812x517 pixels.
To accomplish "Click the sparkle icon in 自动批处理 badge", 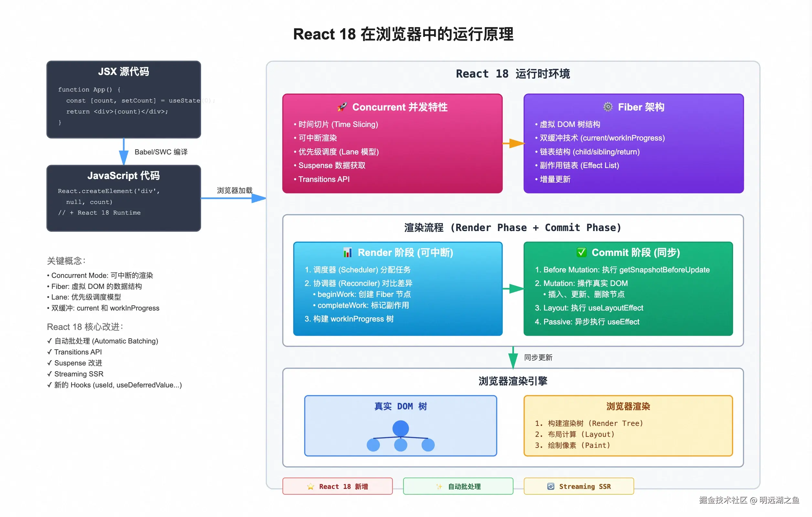I will 439,486.
